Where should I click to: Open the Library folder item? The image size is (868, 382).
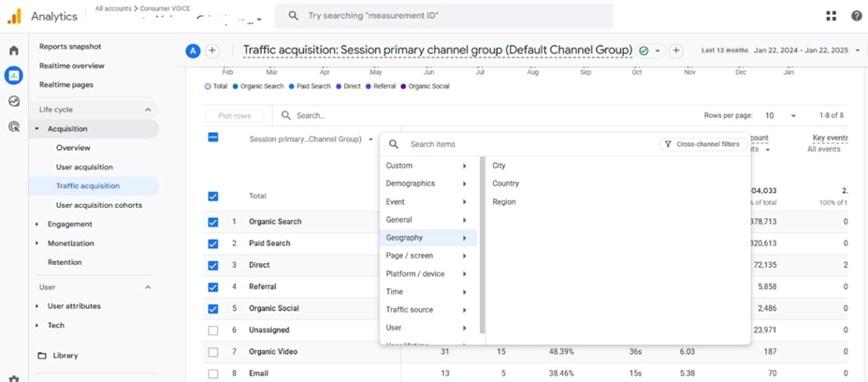[x=65, y=356]
